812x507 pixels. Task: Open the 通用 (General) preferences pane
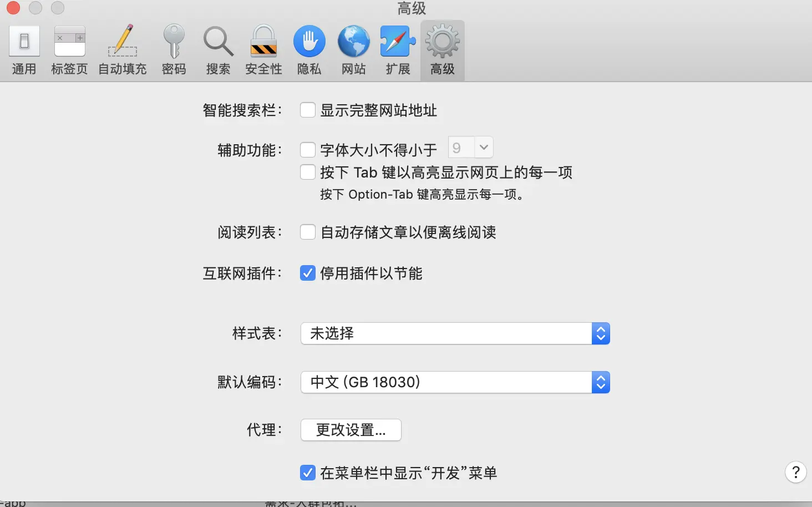click(24, 50)
